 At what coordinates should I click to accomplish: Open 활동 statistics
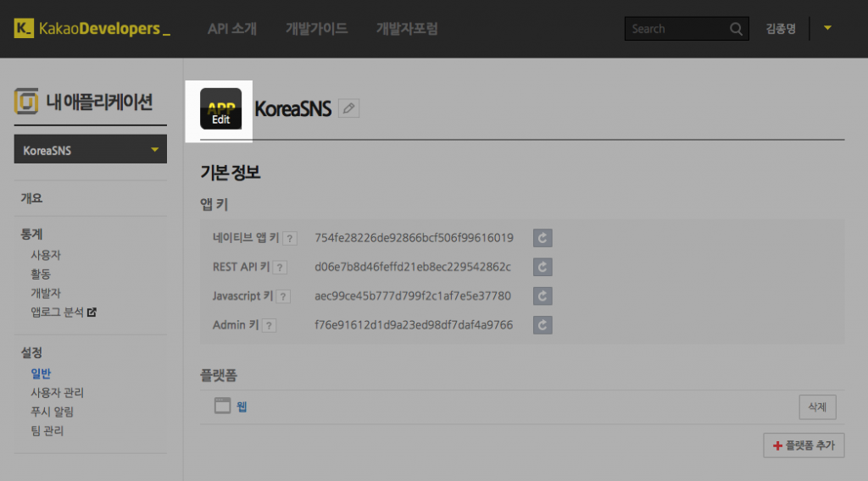click(41, 274)
